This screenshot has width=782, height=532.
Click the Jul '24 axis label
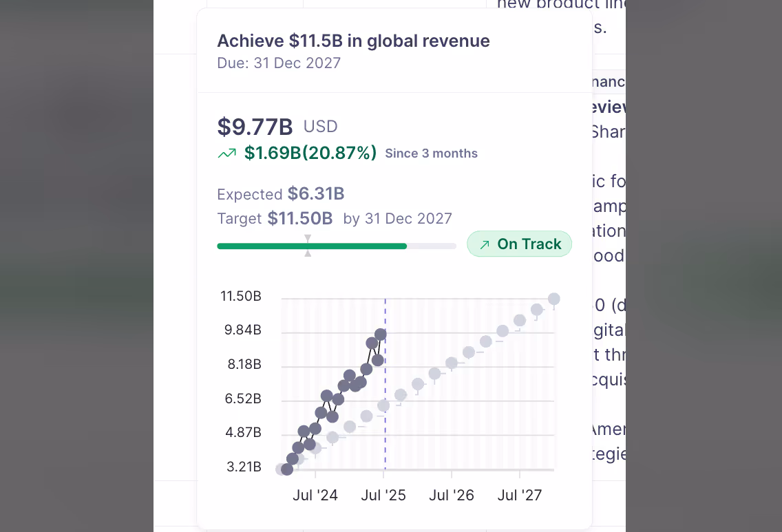(x=315, y=495)
